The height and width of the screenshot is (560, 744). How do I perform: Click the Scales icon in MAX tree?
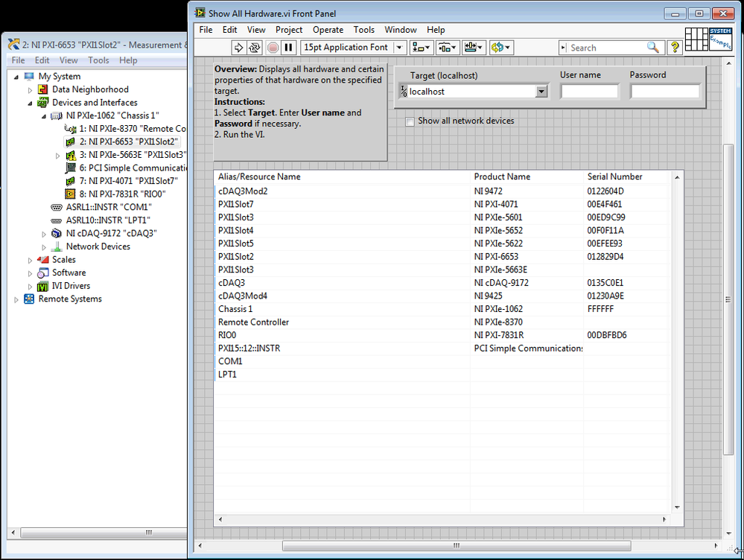click(x=42, y=260)
